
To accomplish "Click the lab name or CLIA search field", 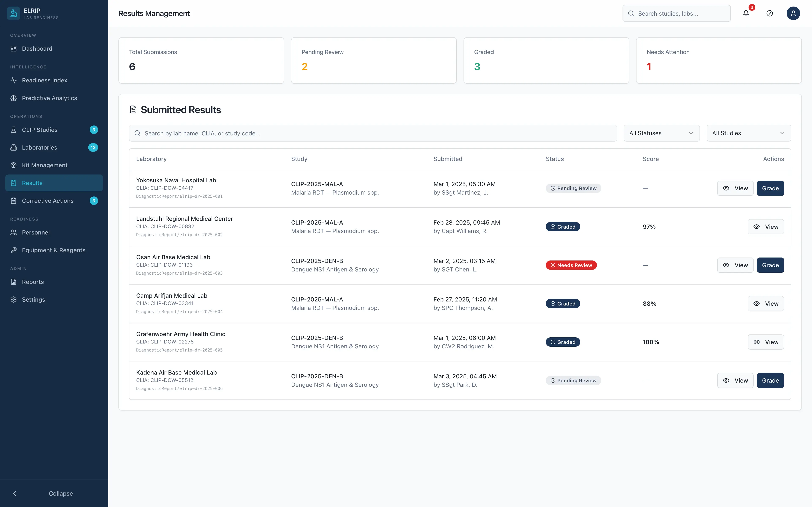I will click(x=372, y=133).
